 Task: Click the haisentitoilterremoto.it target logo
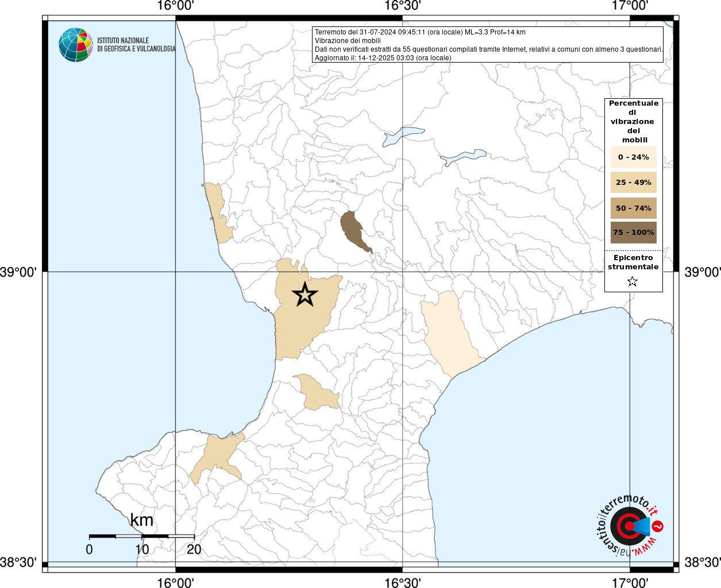(629, 525)
